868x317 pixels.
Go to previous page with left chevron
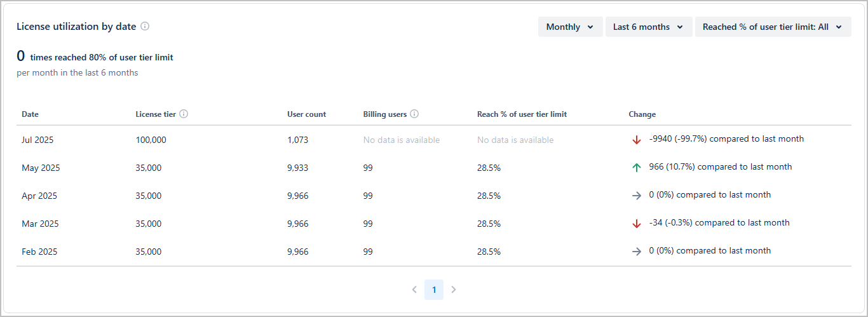[x=414, y=290]
